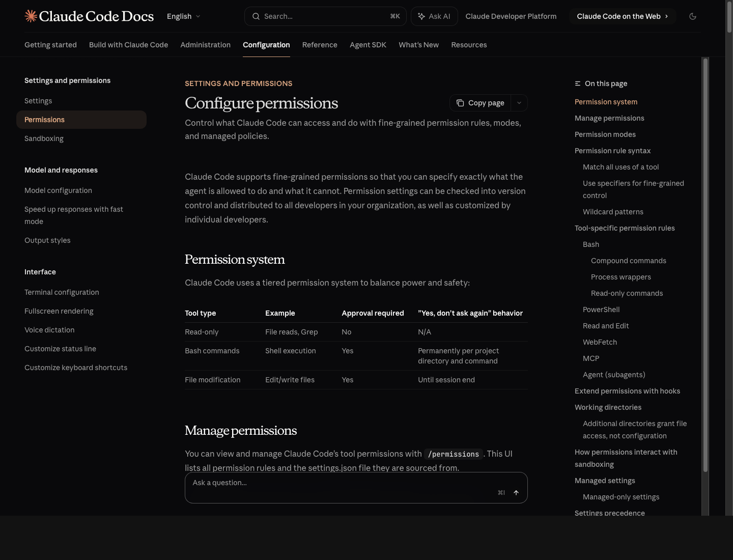Click the outline panel scrollbar thumb

pos(706,265)
